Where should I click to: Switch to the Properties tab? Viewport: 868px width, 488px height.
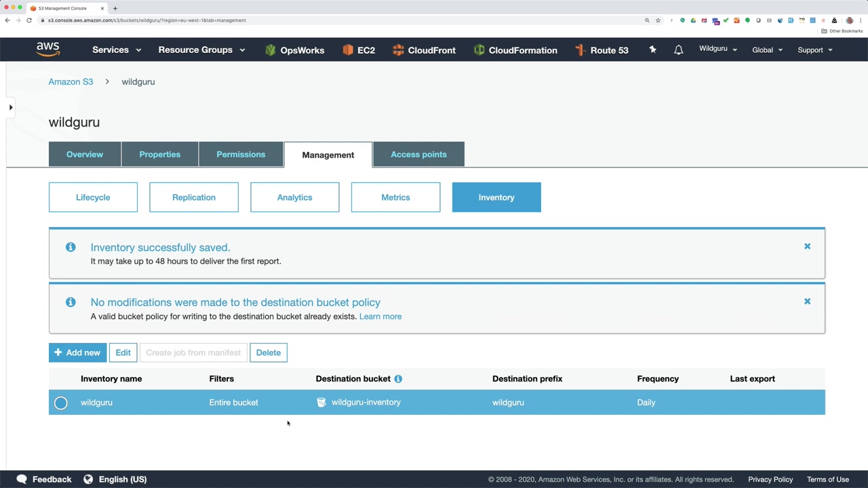[x=160, y=155]
